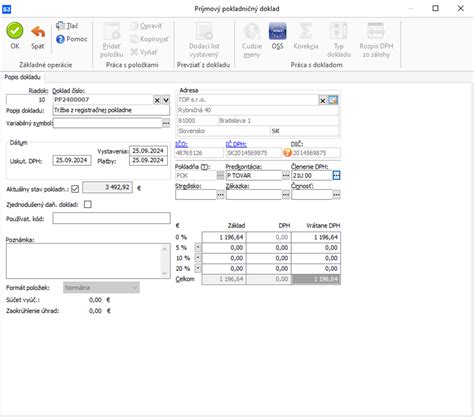The width and height of the screenshot is (474, 417).
Task: Open Pomoc help icon
Action: pyautogui.click(x=60, y=39)
